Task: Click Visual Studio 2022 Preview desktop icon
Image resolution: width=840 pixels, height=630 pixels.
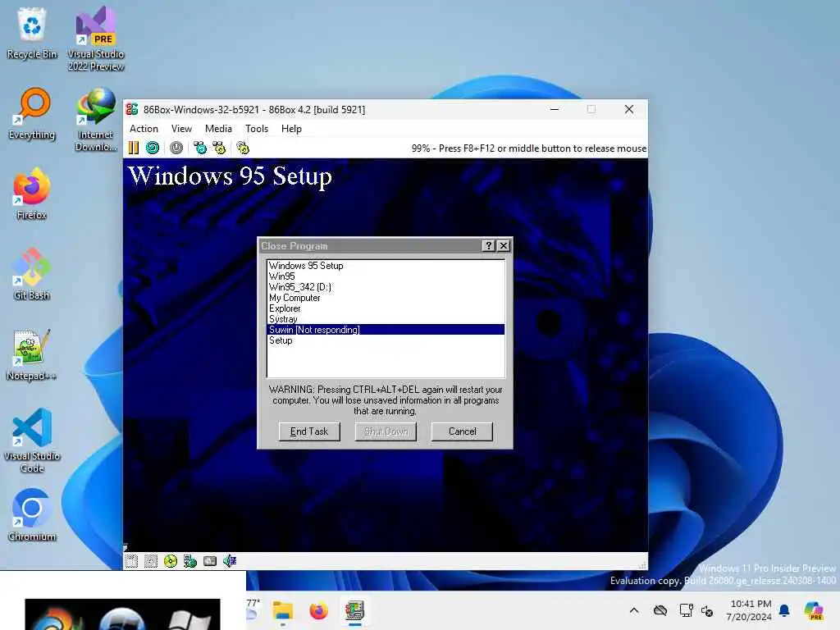Action: click(96, 39)
